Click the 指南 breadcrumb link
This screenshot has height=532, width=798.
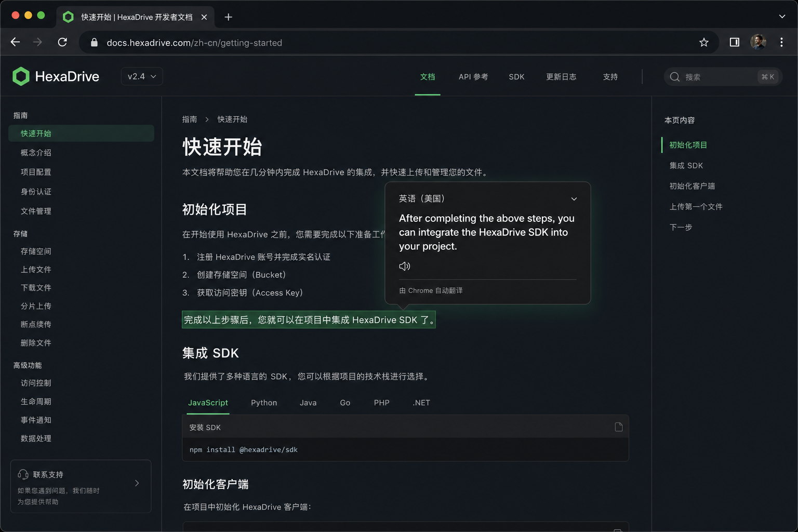coord(190,119)
